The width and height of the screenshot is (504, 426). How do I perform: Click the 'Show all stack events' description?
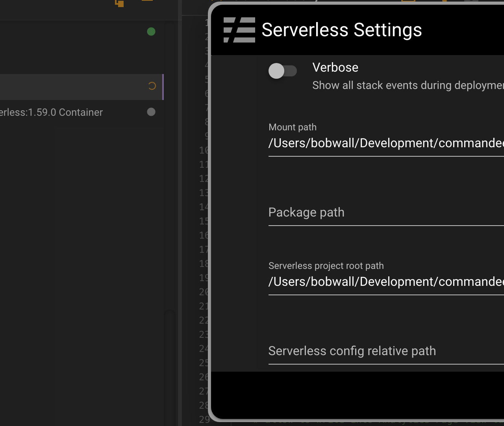(408, 85)
